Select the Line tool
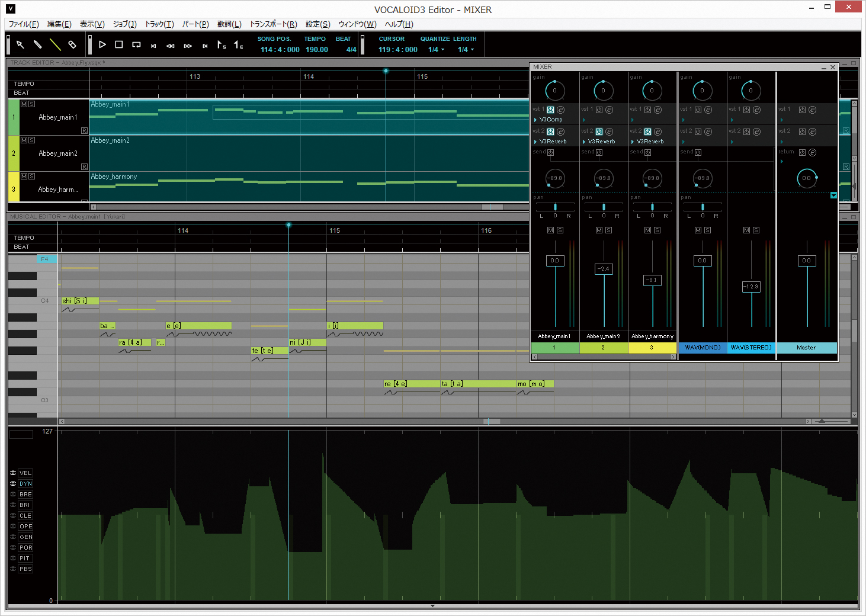This screenshot has height=616, width=866. coord(55,44)
